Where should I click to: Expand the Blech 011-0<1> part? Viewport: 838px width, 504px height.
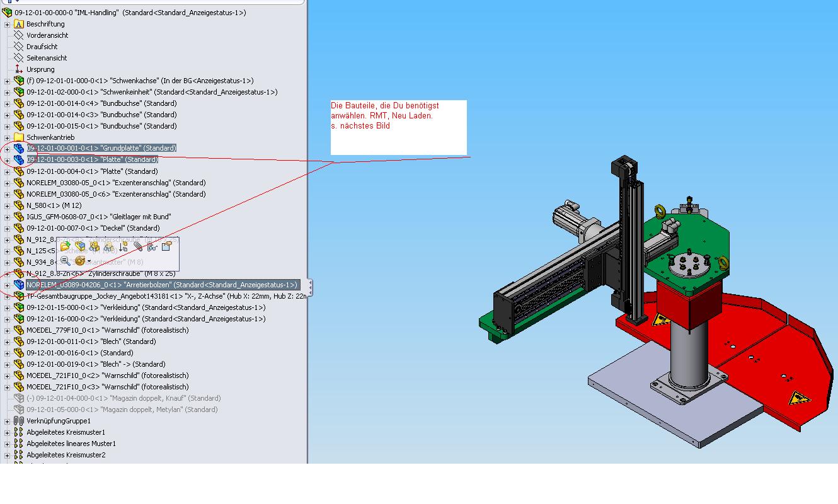click(x=7, y=342)
